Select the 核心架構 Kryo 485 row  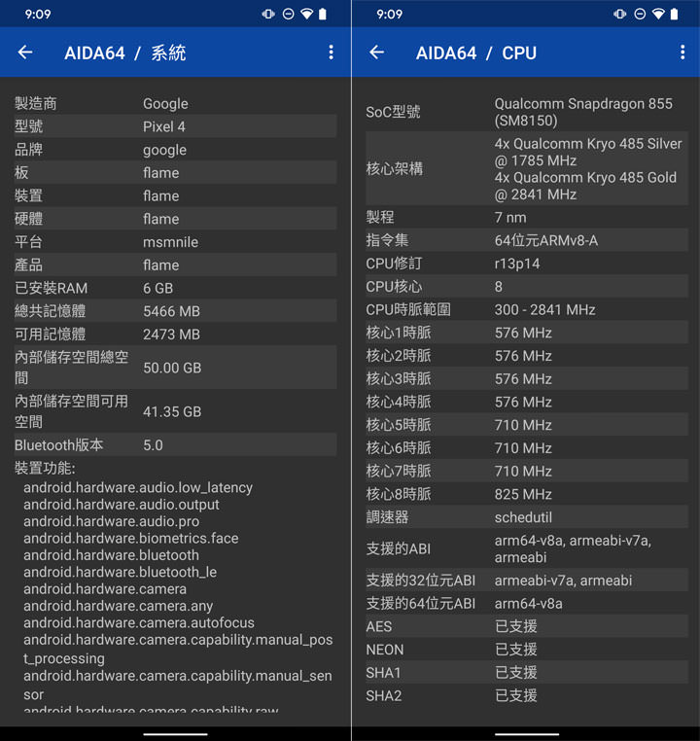527,168
